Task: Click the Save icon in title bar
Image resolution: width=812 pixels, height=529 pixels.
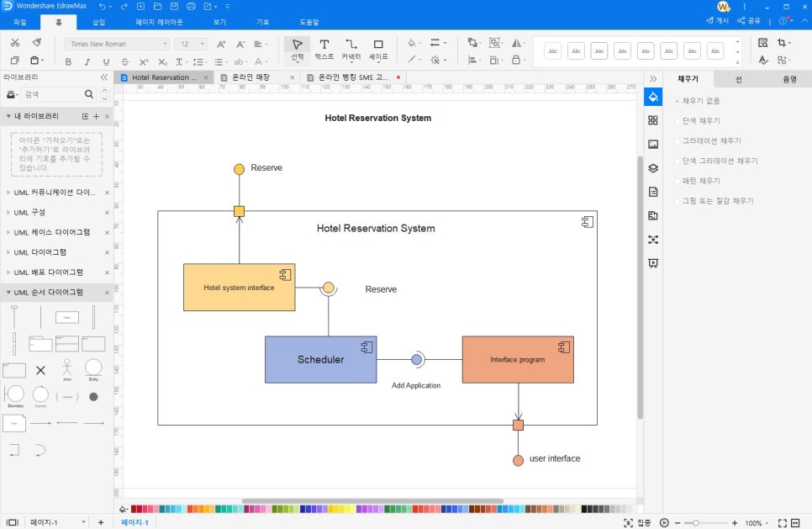Action: pyautogui.click(x=175, y=6)
